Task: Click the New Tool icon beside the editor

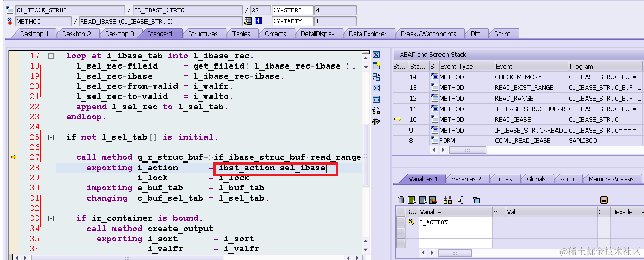Action: click(x=376, y=66)
